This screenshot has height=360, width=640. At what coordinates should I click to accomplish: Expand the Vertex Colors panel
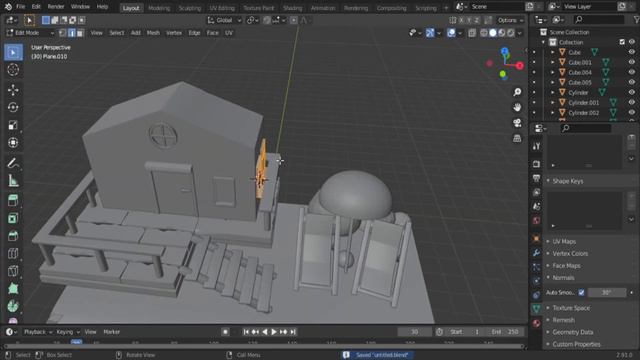570,253
